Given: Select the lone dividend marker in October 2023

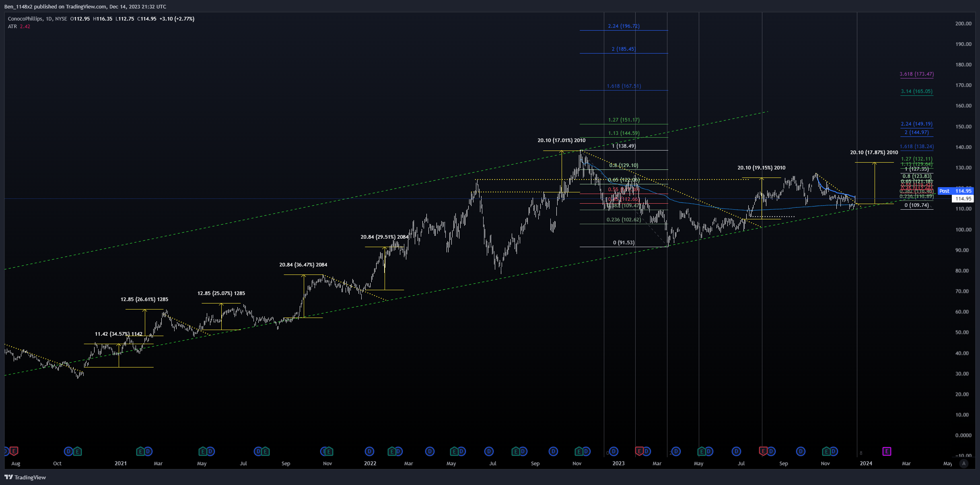Looking at the screenshot, I should pyautogui.click(x=801, y=451).
